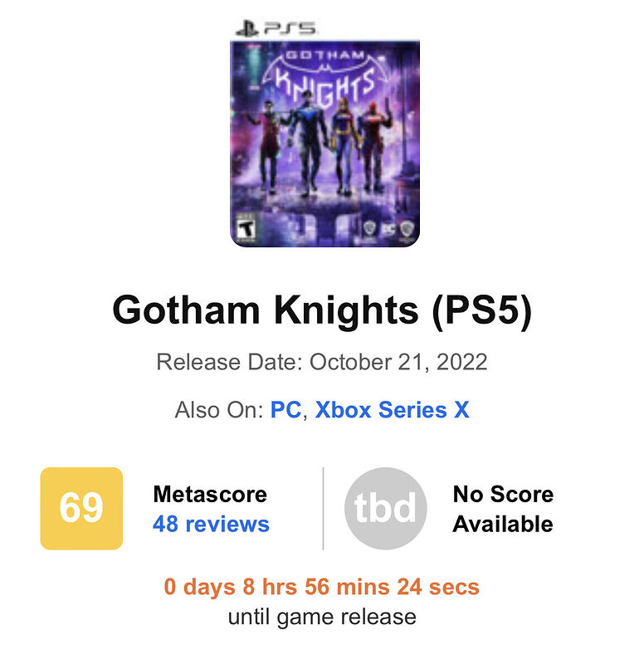
Task: Click the Also On label
Action: click(x=219, y=410)
